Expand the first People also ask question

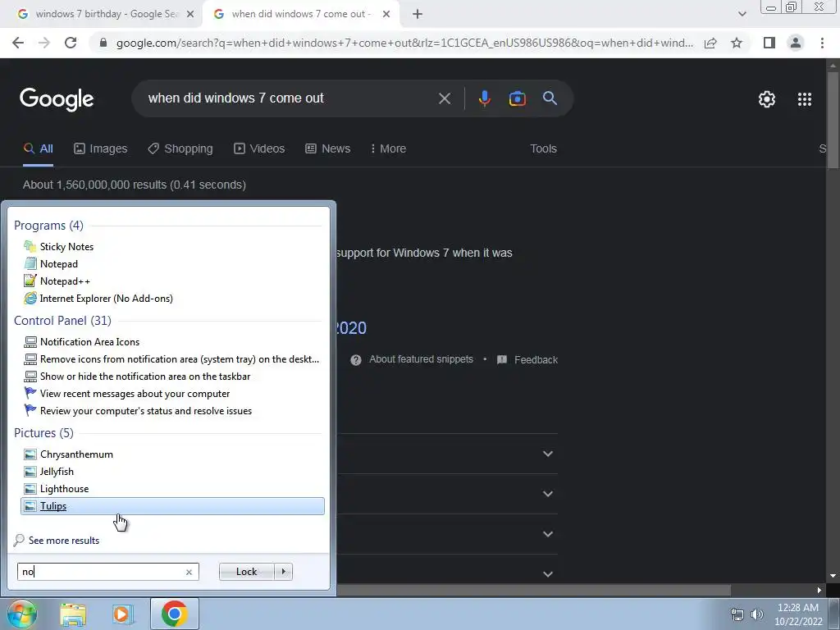[547, 454]
